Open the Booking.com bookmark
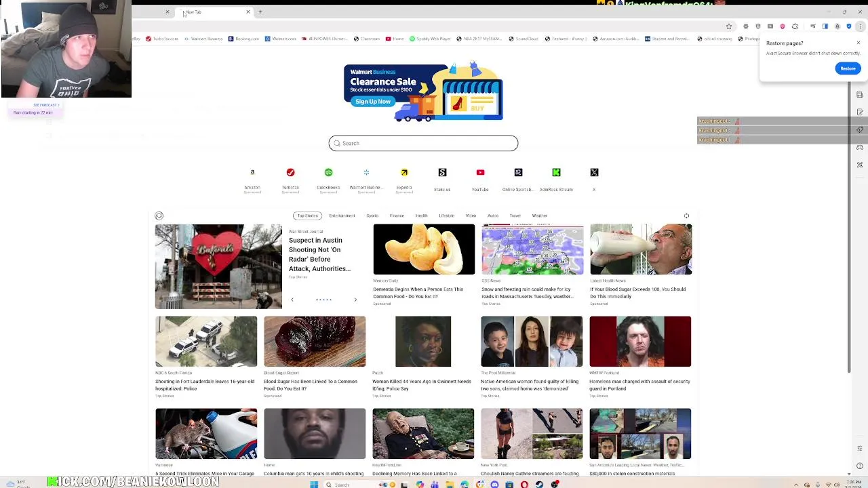This screenshot has height=488, width=868. 244,39
